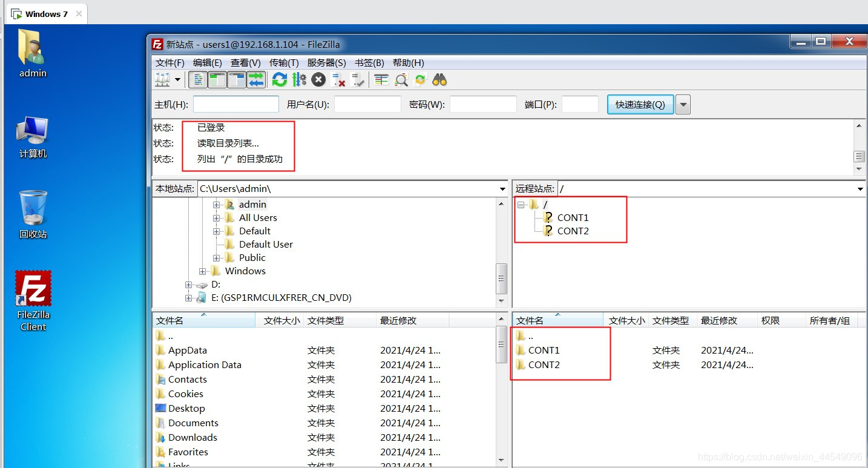The height and width of the screenshot is (468, 868).
Task: Select Desktop folder in local list
Action: (x=186, y=409)
